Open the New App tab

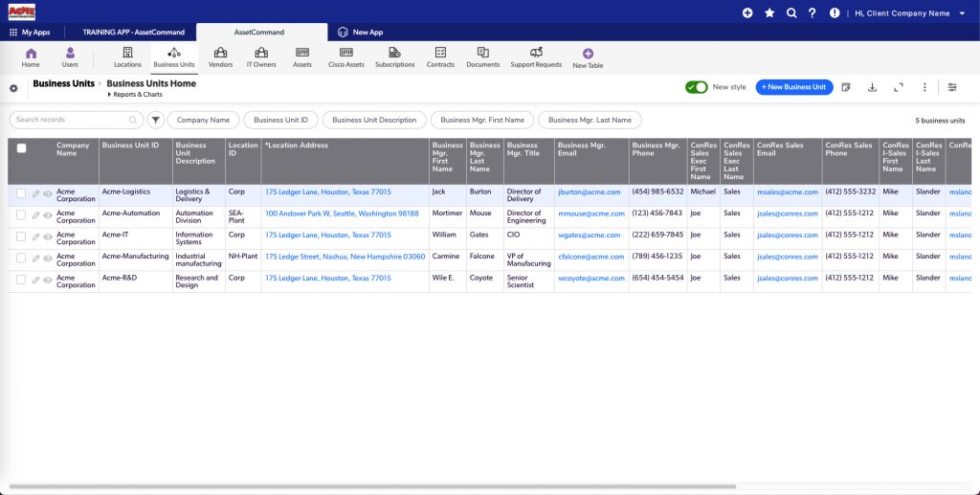click(x=360, y=32)
